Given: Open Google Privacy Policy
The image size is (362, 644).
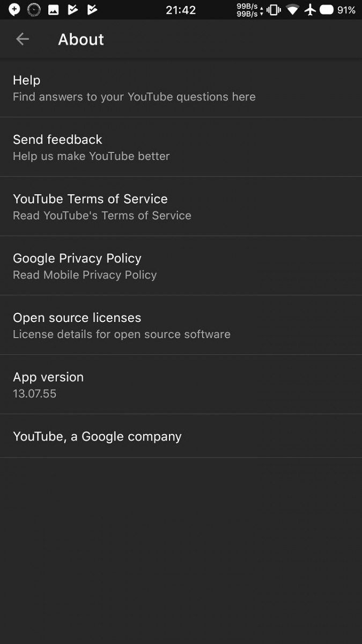Looking at the screenshot, I should click(181, 266).
